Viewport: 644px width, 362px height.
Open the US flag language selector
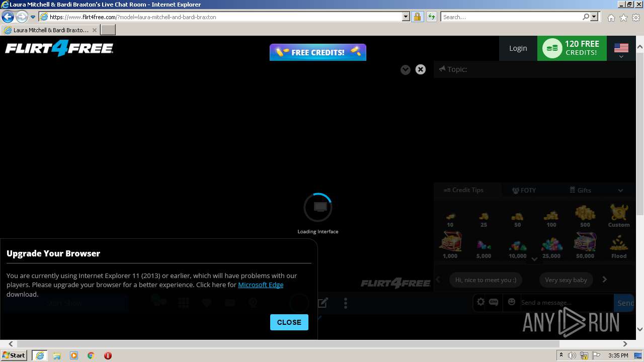click(x=621, y=49)
